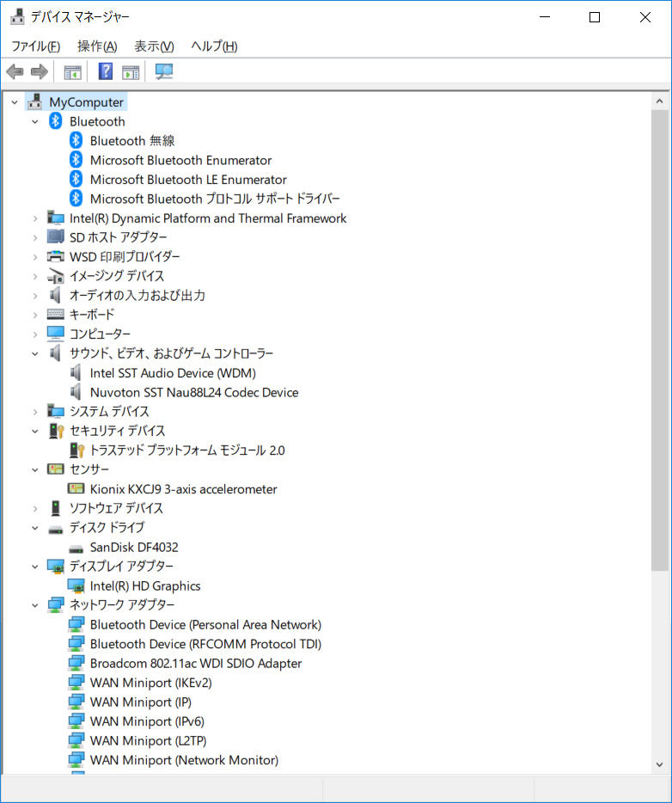Close the Device Manager window
The image size is (672, 803).
click(x=645, y=17)
